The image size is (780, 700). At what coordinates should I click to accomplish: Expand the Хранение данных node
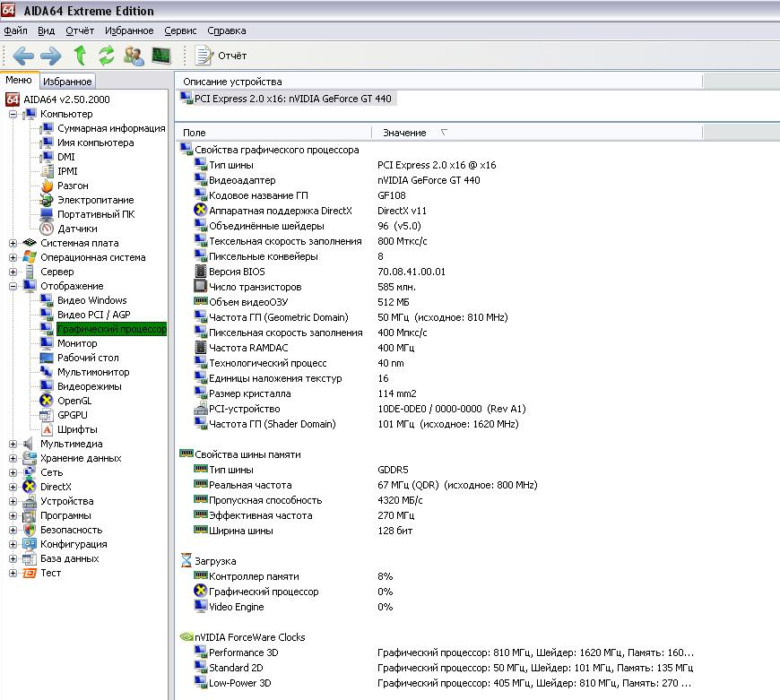(13, 458)
